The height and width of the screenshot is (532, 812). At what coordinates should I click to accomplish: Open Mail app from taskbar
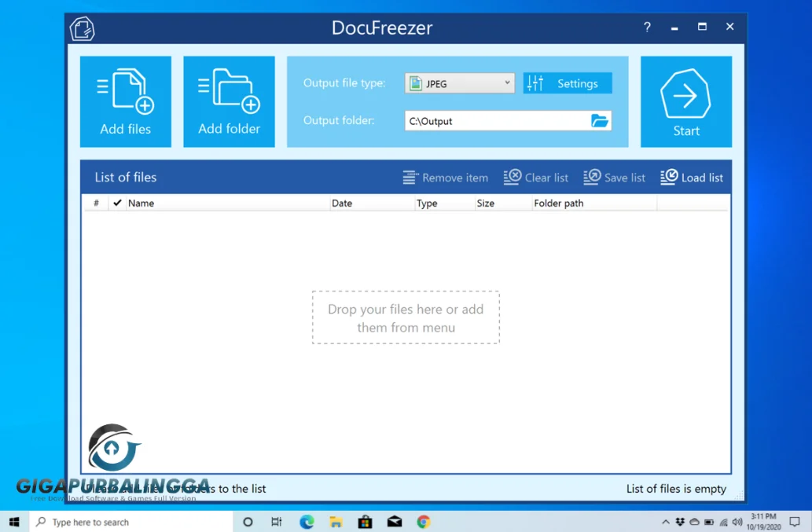tap(395, 522)
